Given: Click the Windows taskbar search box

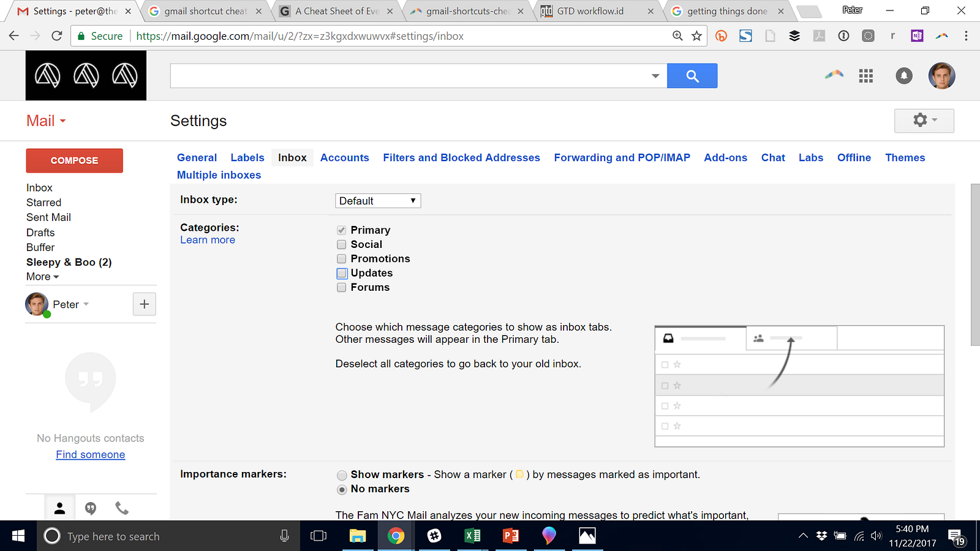Looking at the screenshot, I should coord(168,536).
